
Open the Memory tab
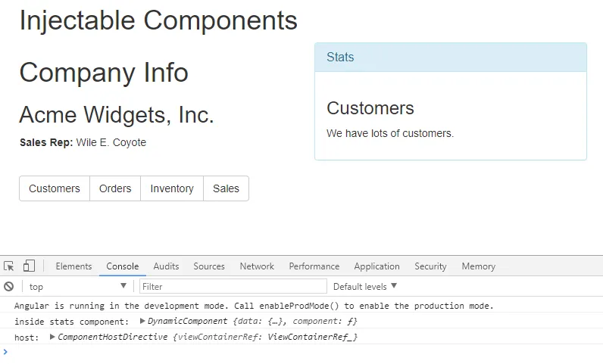click(x=478, y=266)
